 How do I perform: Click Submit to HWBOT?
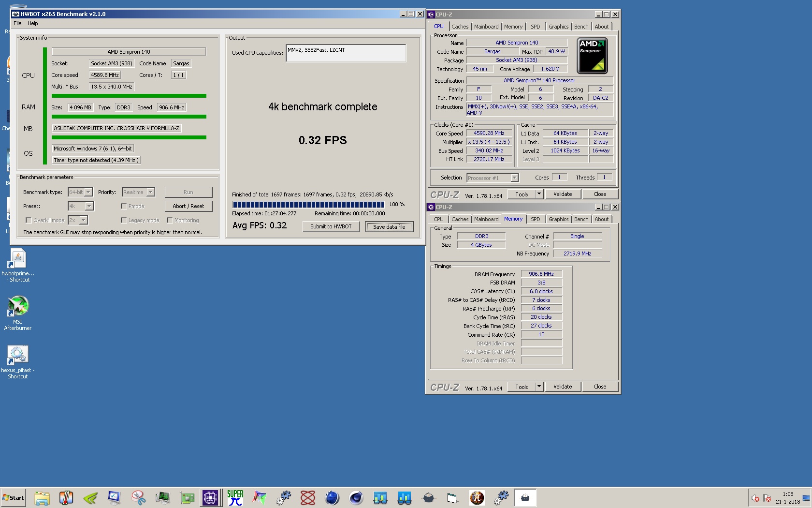[x=331, y=226]
